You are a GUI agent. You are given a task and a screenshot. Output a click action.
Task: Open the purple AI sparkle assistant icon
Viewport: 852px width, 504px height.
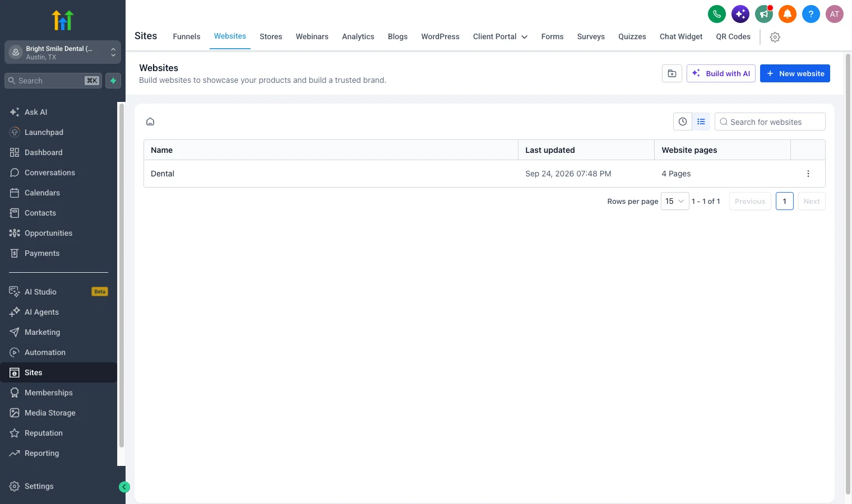point(740,14)
